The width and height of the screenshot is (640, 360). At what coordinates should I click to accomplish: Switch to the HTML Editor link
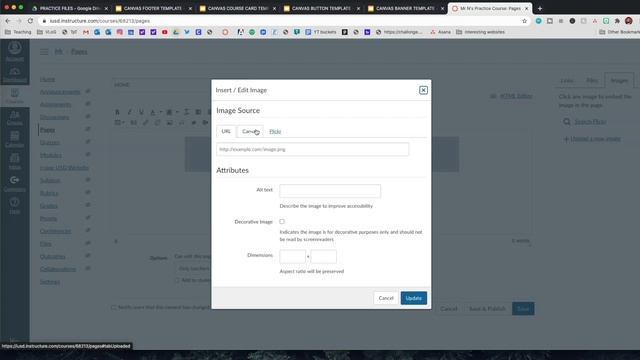click(x=516, y=96)
